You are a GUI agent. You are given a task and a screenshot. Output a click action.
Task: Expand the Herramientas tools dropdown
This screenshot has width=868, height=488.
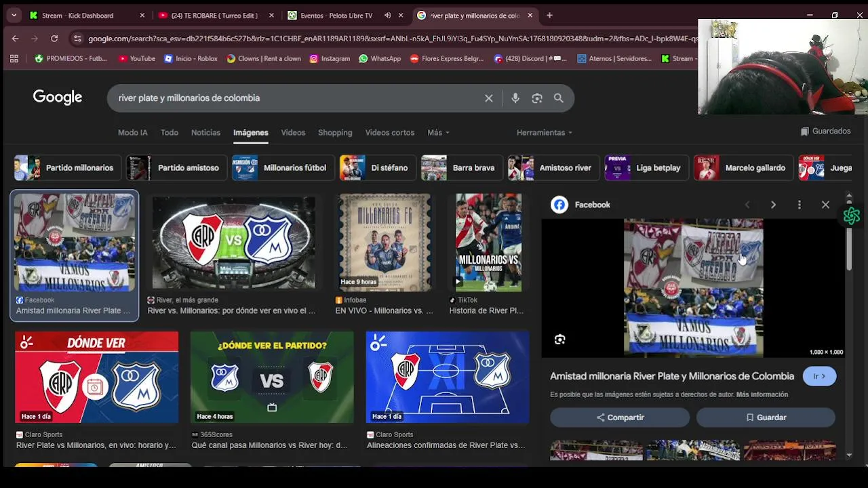[544, 133]
